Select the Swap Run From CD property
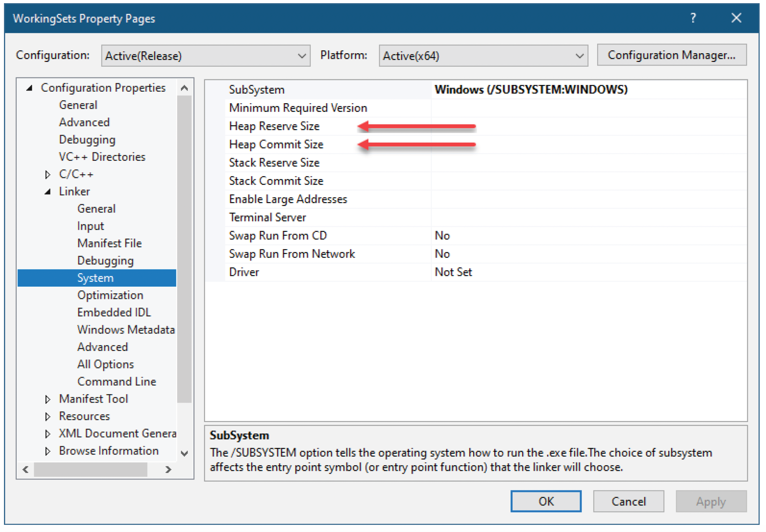 click(x=278, y=236)
